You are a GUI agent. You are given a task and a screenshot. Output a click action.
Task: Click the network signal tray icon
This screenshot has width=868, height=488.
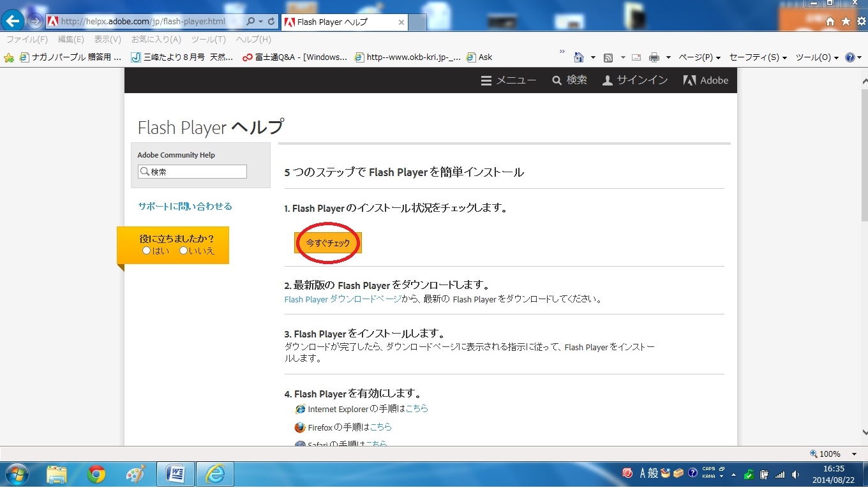(779, 475)
